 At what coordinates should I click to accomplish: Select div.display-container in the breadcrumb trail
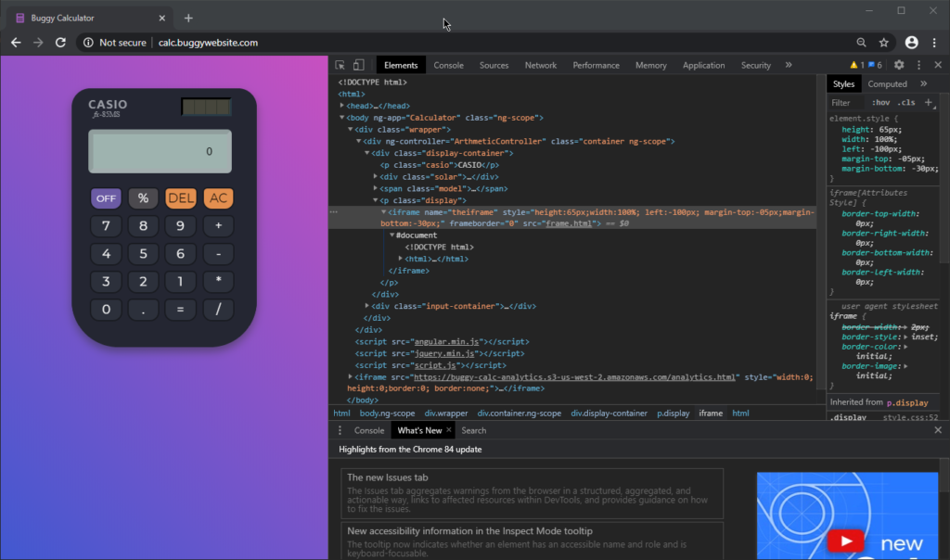pos(609,413)
